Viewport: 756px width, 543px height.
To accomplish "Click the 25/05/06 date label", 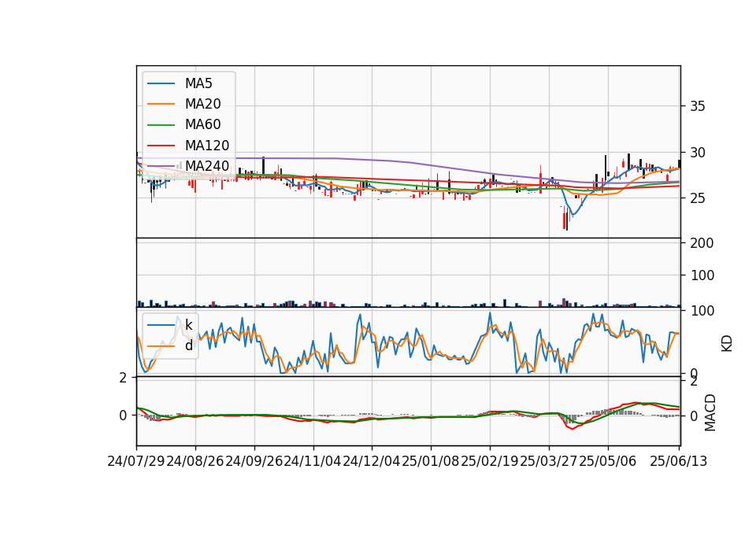I will pos(607,462).
